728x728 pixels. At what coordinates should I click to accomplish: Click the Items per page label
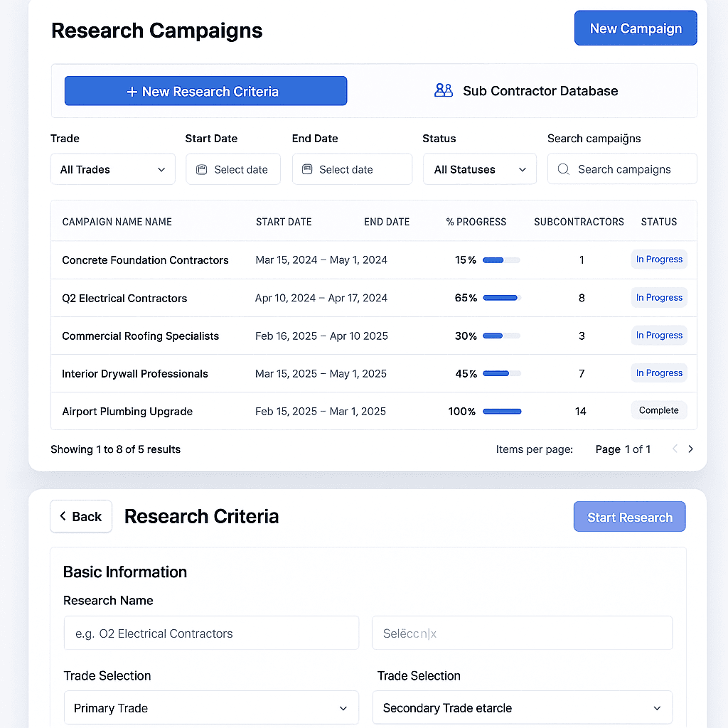535,449
